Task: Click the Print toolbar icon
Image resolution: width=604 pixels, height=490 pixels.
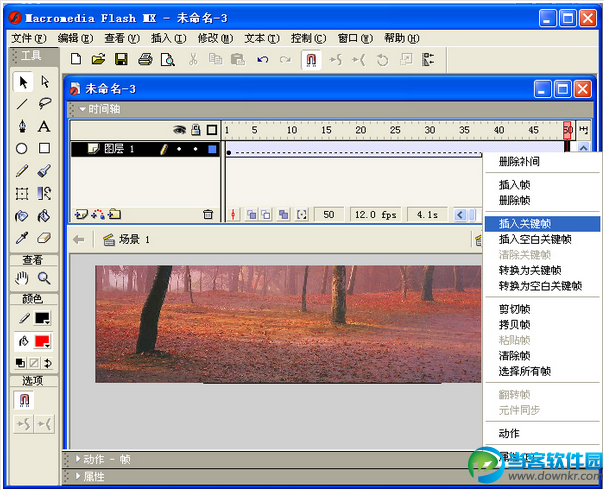Action: click(145, 59)
